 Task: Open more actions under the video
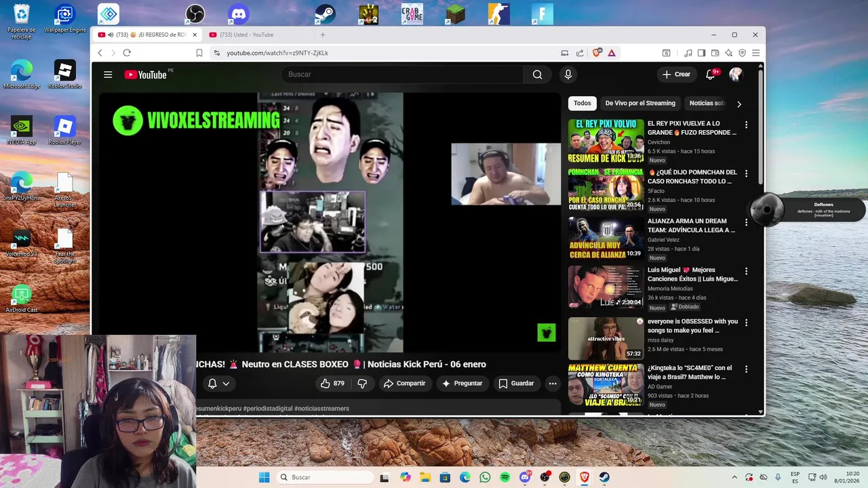pyautogui.click(x=553, y=384)
